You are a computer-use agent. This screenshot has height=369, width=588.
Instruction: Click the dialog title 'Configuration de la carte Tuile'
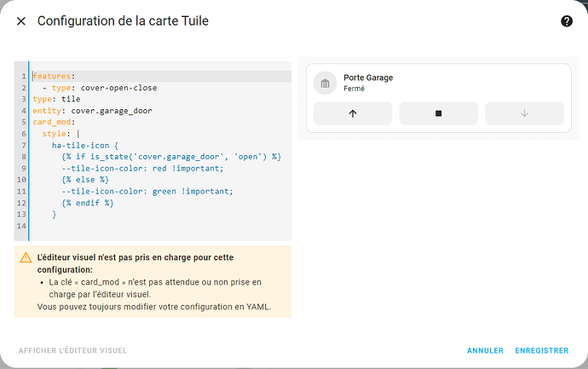point(123,21)
